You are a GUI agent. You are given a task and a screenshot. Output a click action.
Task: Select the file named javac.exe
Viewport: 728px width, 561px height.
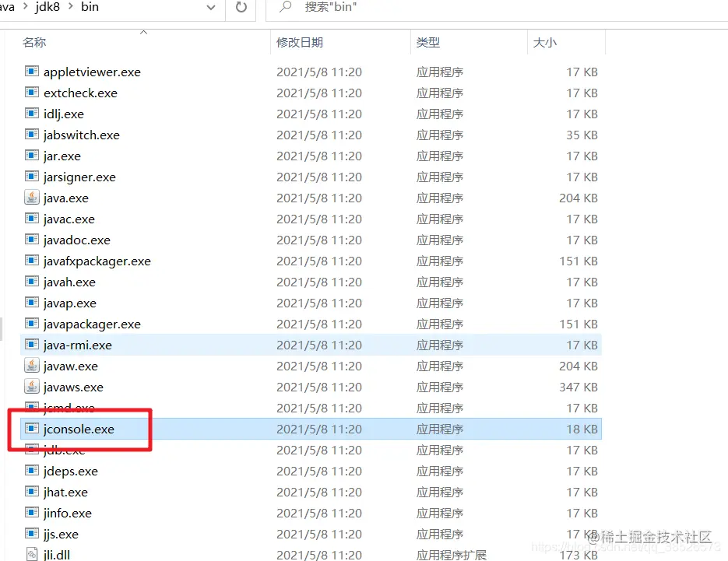click(x=69, y=219)
